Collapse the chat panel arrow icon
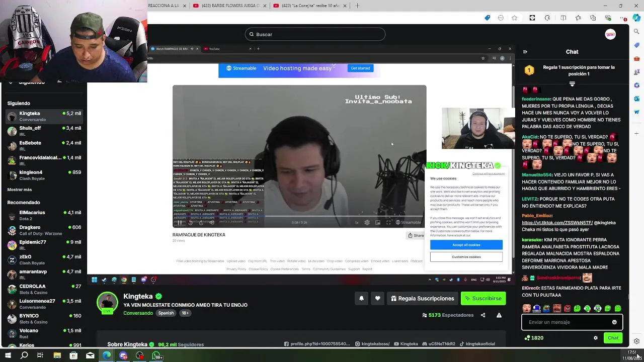Screen dimensions: 644x362 coord(525,52)
